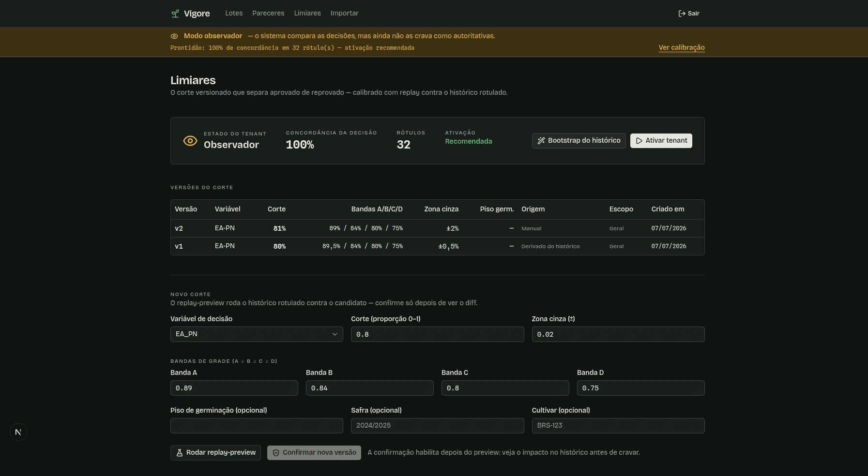Click the eye icon in observer banner
This screenshot has height=476, width=868.
(174, 36)
